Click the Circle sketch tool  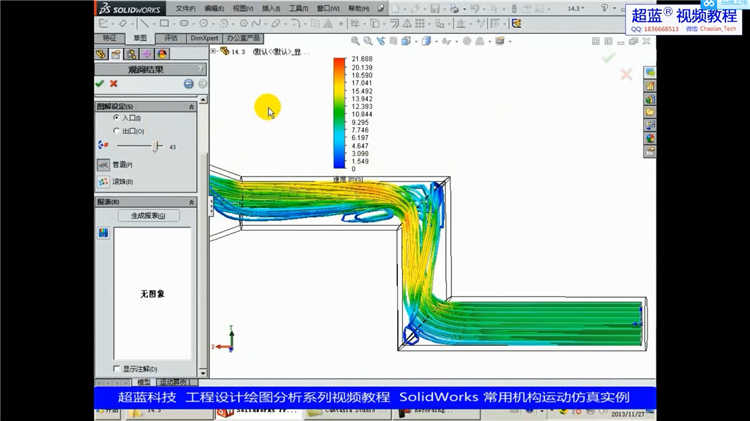click(204, 23)
